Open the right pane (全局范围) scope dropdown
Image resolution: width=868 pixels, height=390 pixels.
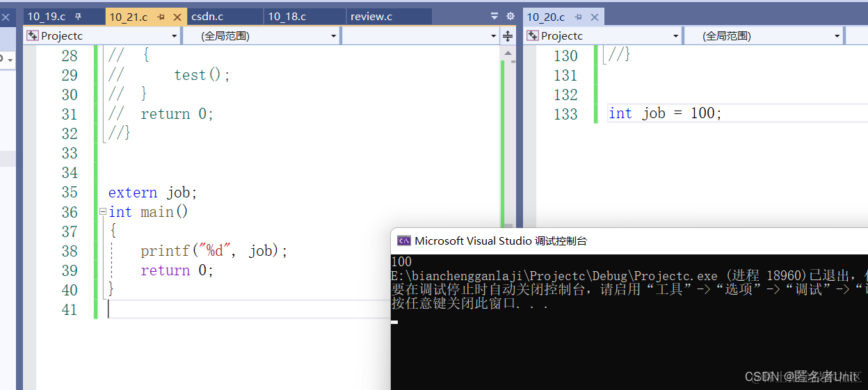point(764,36)
